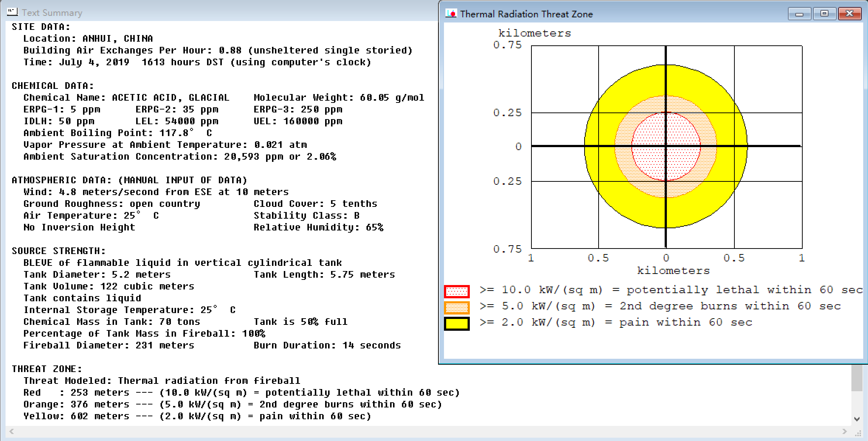Click the Text Summary title bar text
This screenshot has height=441, width=868.
pyautogui.click(x=52, y=13)
